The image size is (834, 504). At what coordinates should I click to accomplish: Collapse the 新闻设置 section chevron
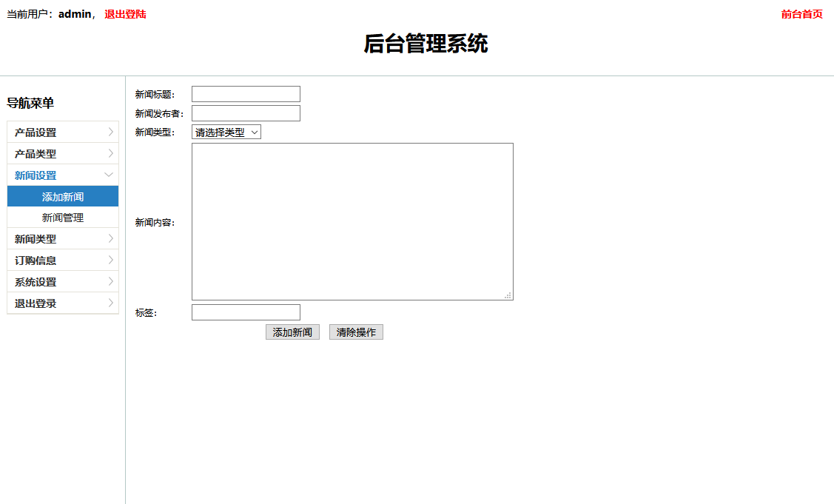(110, 175)
